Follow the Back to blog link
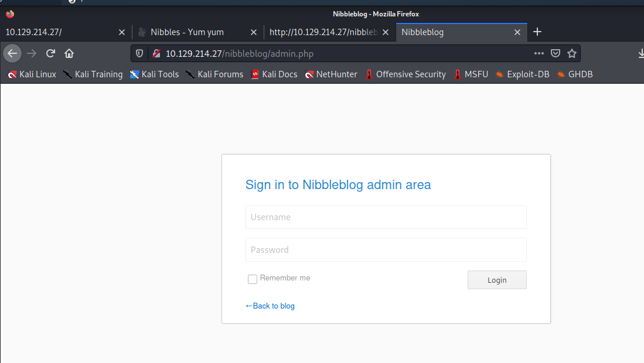Viewport: 644px width, 363px height. (270, 306)
